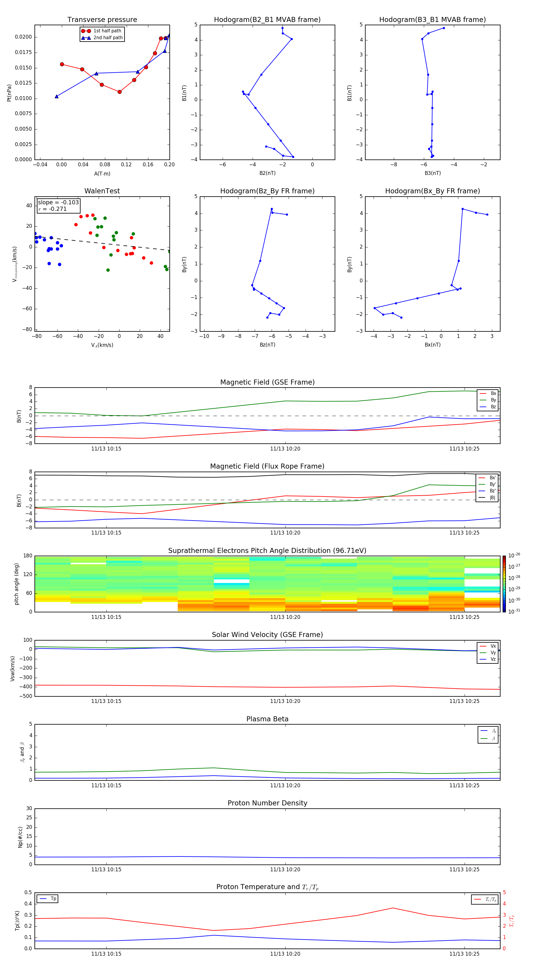The width and height of the screenshot is (535, 980).
Task: Click the 'Bx(nT)' x-axis label
Action: click(x=432, y=345)
